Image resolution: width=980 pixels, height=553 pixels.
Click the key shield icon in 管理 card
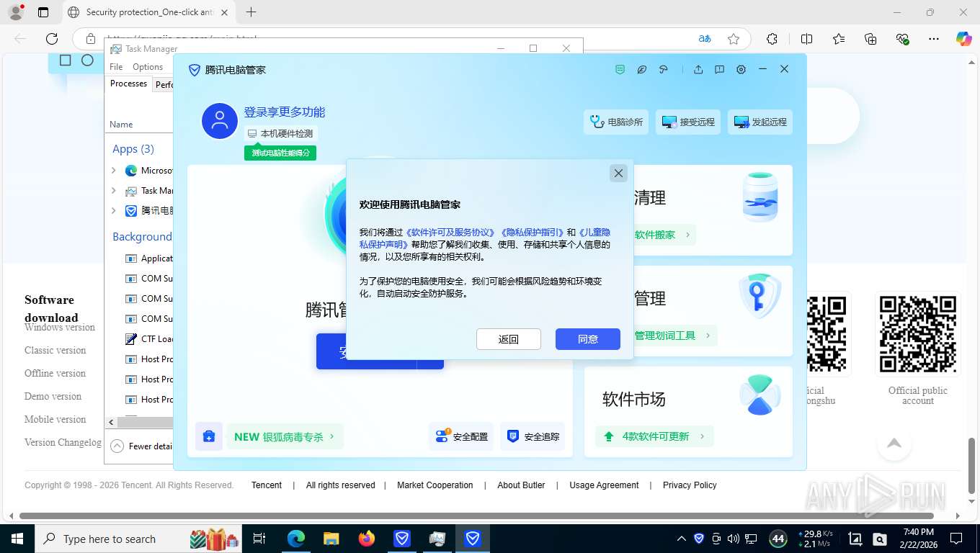(x=760, y=295)
